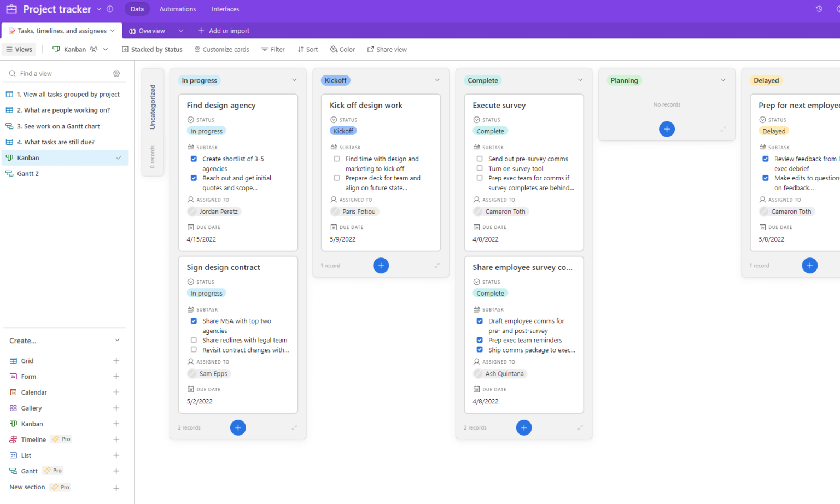Click the view settings gear beside Find a view
The height and width of the screenshot is (504, 840).
click(116, 73)
